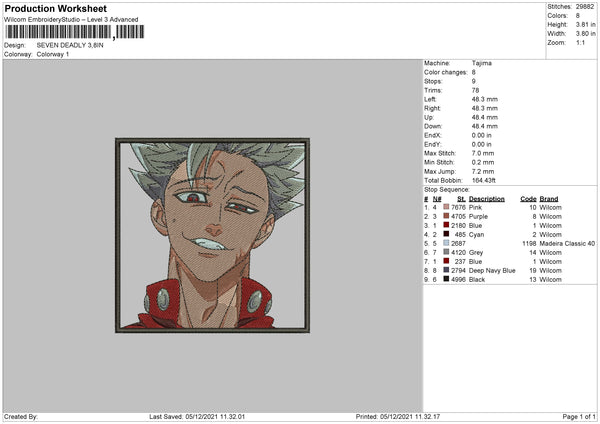Click the Black color swatch in row 9
The image size is (600, 424).
pyautogui.click(x=446, y=279)
